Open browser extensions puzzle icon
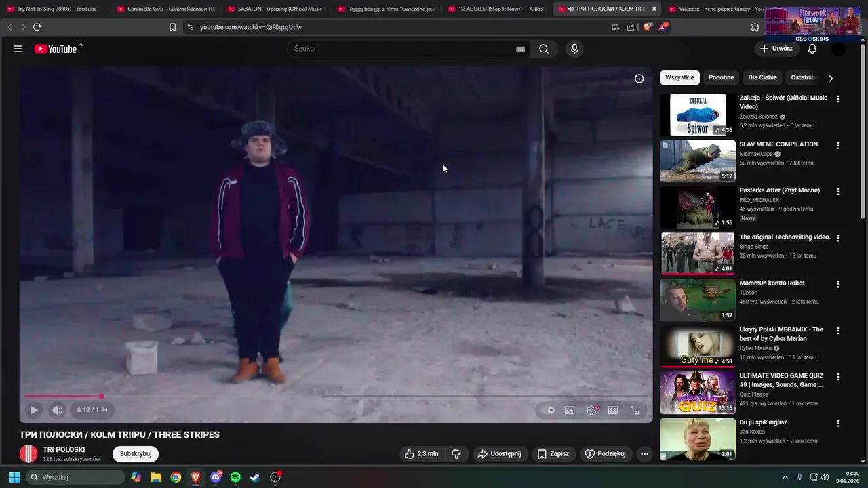The image size is (868, 488). [x=755, y=27]
